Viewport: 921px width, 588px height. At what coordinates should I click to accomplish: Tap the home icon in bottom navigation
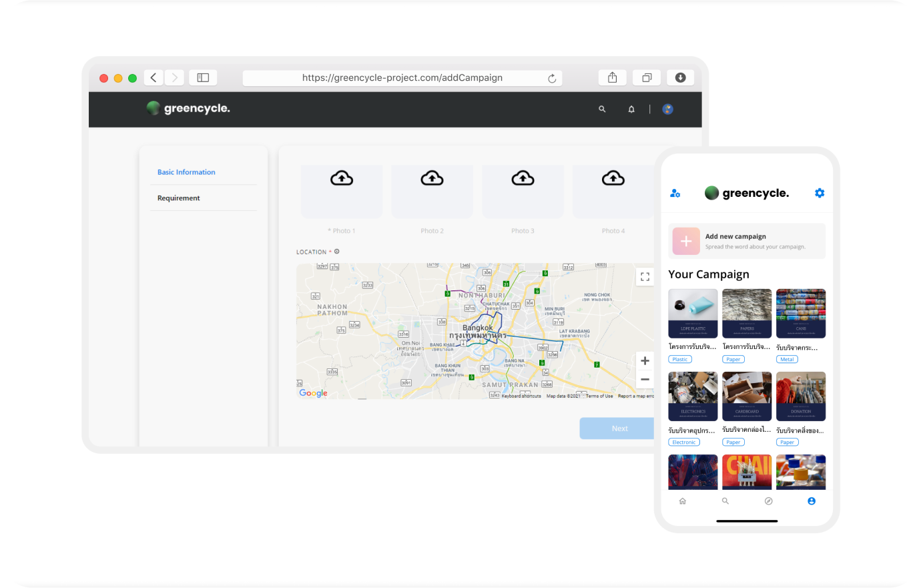682,501
